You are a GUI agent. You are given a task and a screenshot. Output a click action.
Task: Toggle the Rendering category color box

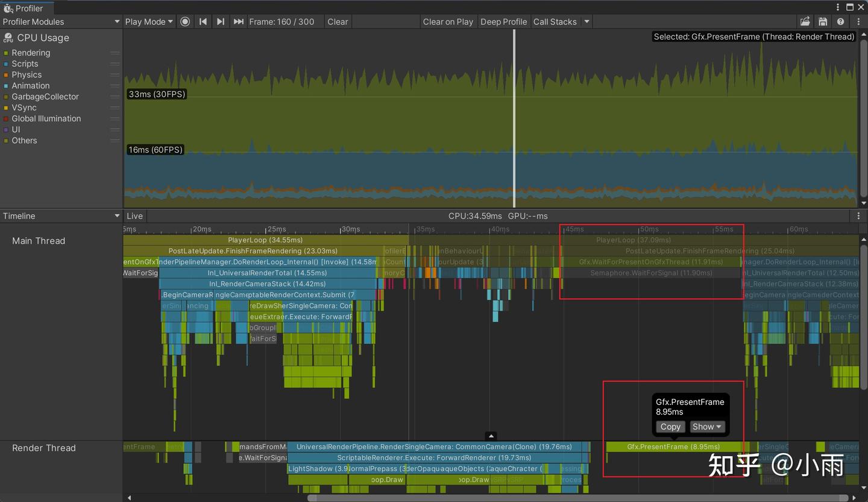(6, 53)
